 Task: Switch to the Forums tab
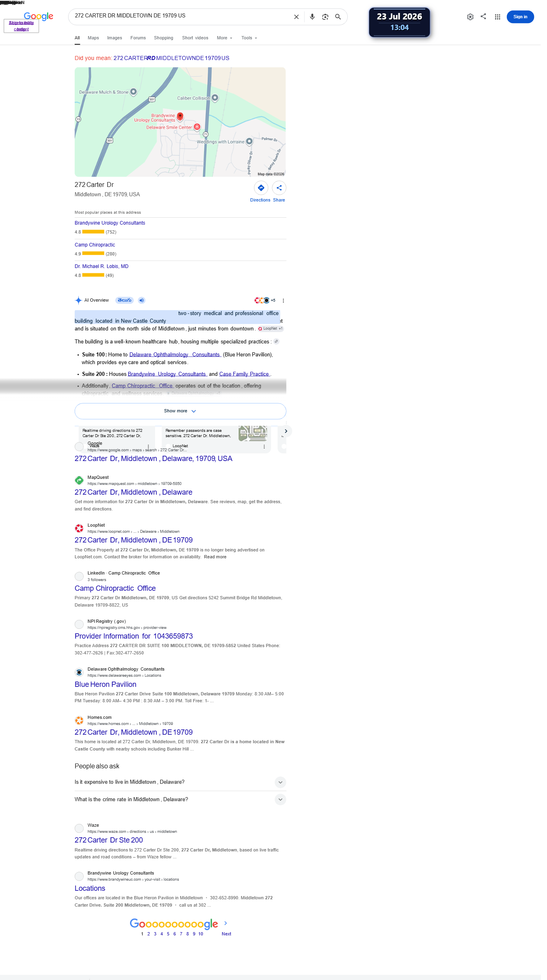click(x=138, y=38)
